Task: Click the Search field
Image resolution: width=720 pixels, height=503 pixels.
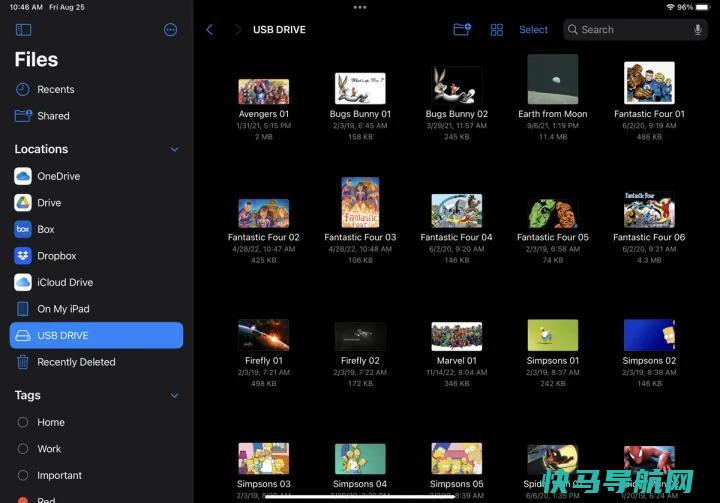Action: 636,30
